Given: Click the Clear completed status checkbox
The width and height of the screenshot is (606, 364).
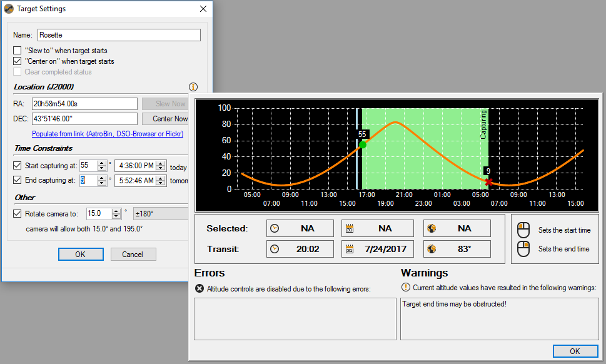Looking at the screenshot, I should tap(18, 71).
